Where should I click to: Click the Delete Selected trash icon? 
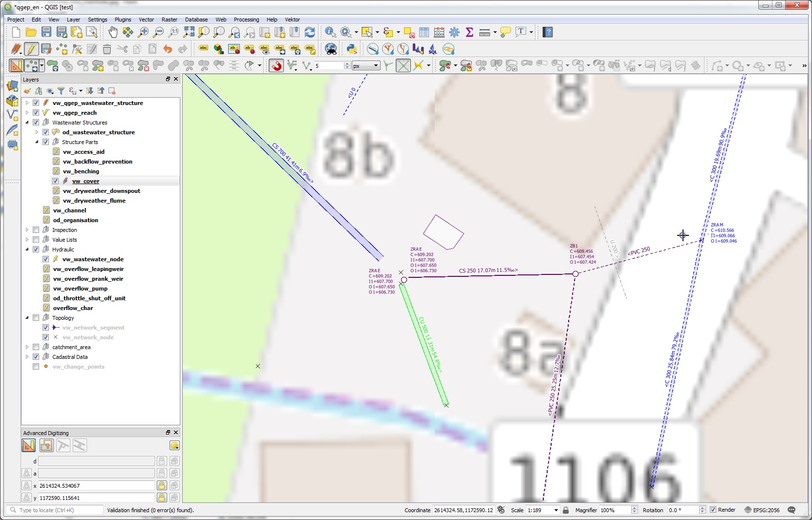pos(107,49)
